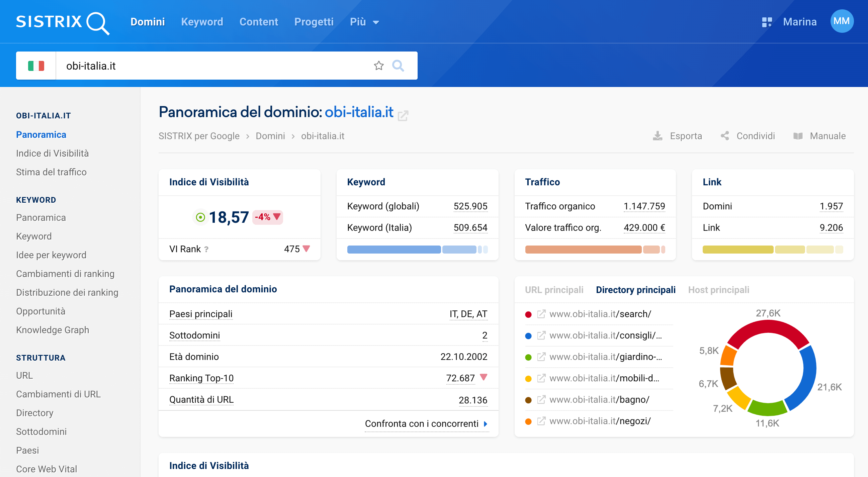Viewport: 868px width, 477px height.
Task: Click arrow next to Confronta con i concorrenti
Action: [486, 424]
